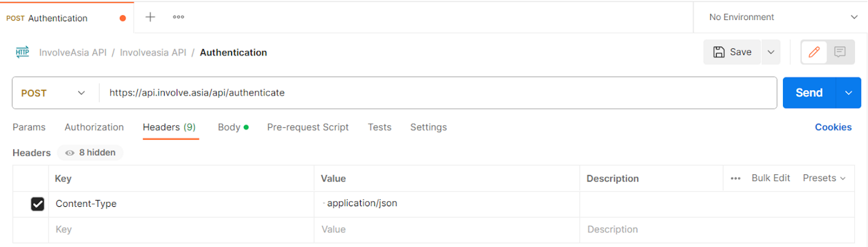868x247 pixels.
Task: Open the Save options dropdown arrow
Action: click(x=770, y=52)
